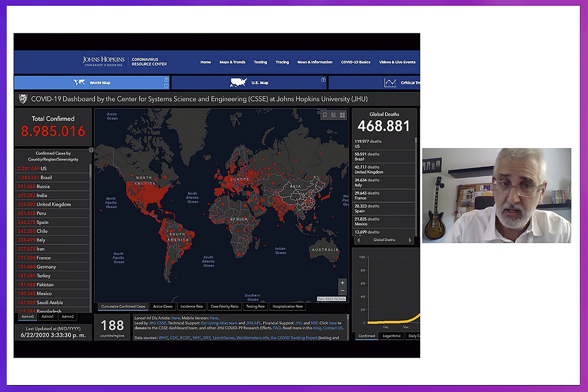
Task: Go to previous panel left of Global Deaths label
Action: pos(359,240)
